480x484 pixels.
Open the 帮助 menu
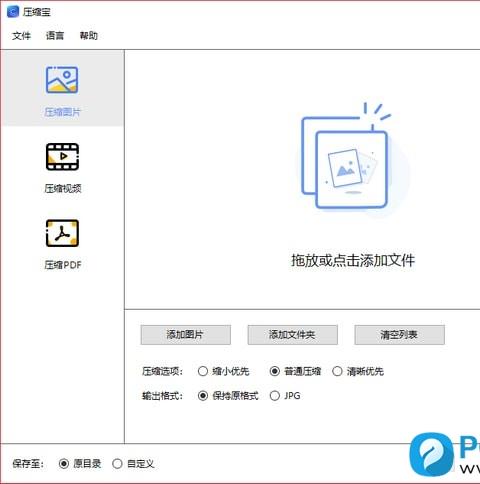89,35
